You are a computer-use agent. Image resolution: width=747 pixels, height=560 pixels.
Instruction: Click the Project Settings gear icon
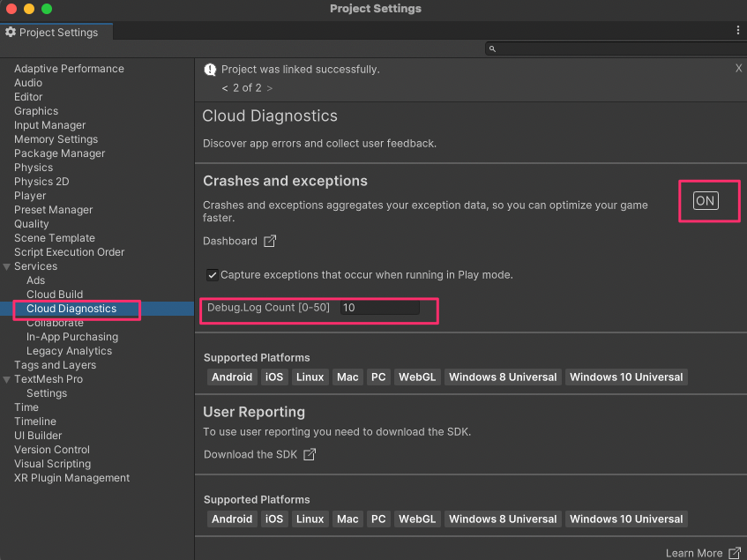tap(9, 32)
